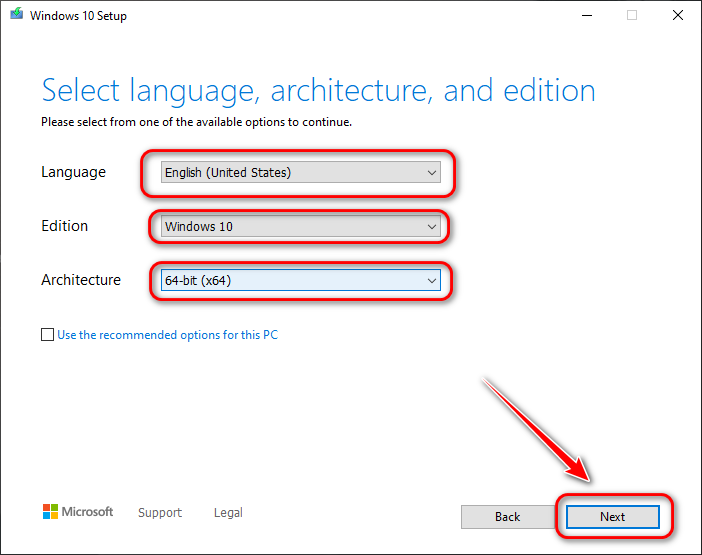Click the Select language, architecture, and edition heading

318,91
